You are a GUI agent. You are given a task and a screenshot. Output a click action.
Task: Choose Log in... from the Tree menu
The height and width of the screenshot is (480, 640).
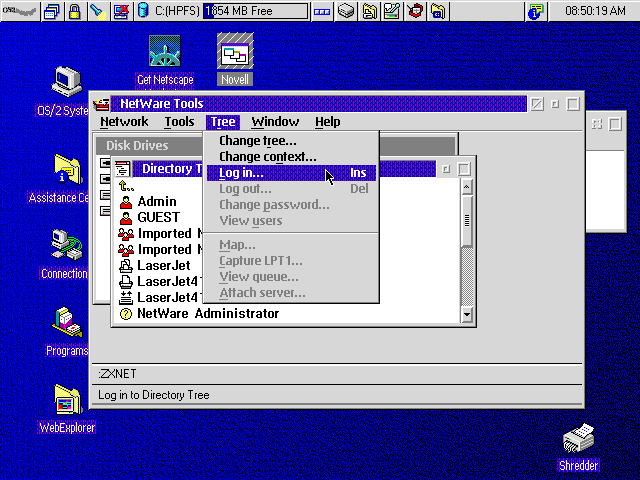click(291, 173)
